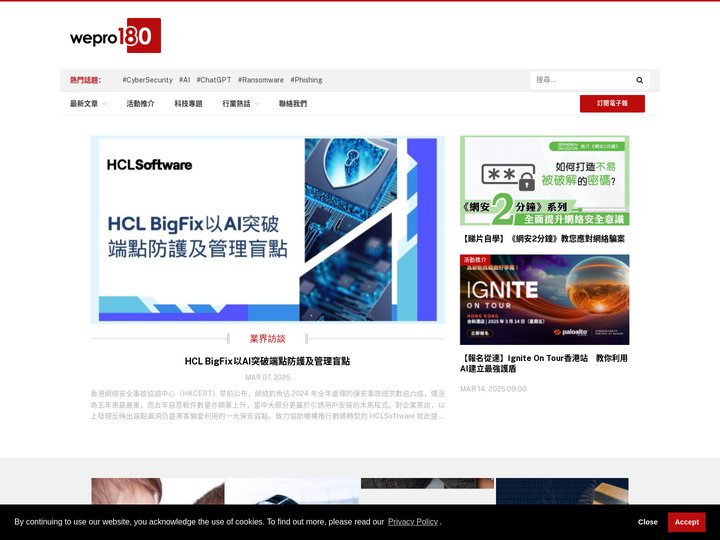Open the HCL BigFix article headline
Screen dimensions: 720x540
coord(267,361)
